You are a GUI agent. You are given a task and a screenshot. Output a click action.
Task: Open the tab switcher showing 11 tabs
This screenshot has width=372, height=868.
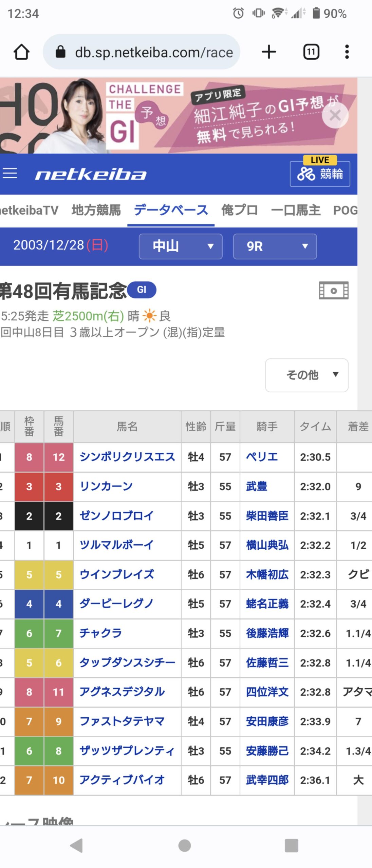[311, 52]
